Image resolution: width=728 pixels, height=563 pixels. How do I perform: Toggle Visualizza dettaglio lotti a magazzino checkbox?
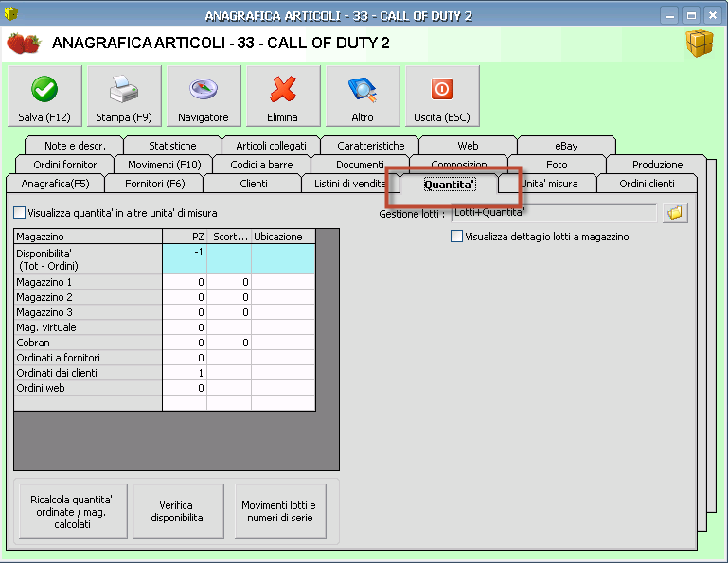pyautogui.click(x=457, y=237)
